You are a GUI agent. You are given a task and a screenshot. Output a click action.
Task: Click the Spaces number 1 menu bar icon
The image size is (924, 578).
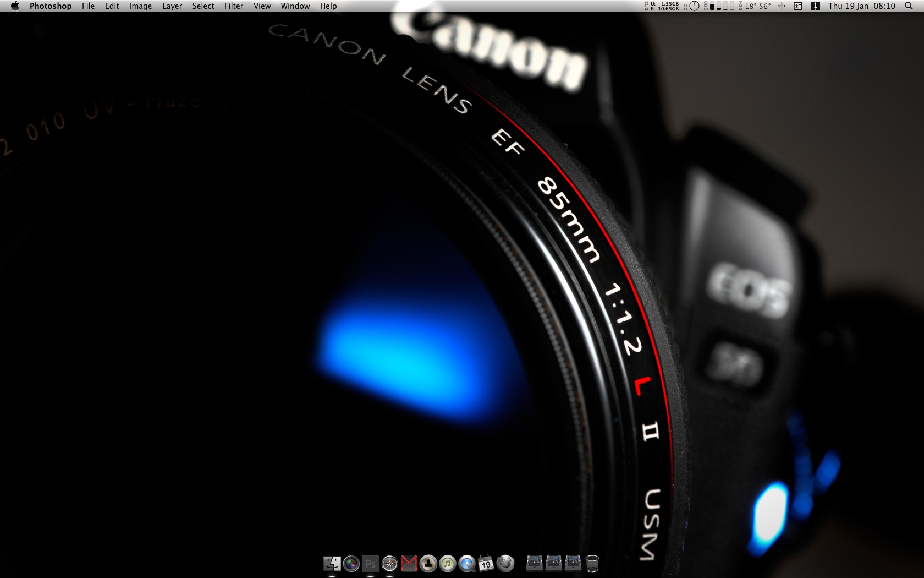(815, 6)
